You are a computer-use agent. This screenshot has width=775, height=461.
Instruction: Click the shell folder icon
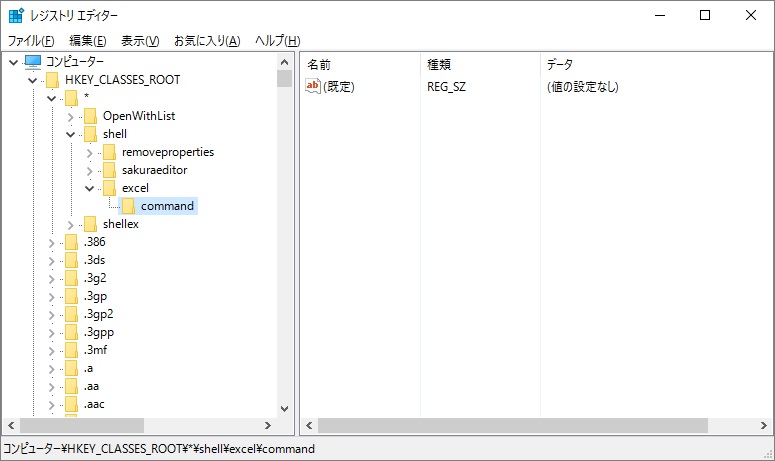pyautogui.click(x=90, y=134)
